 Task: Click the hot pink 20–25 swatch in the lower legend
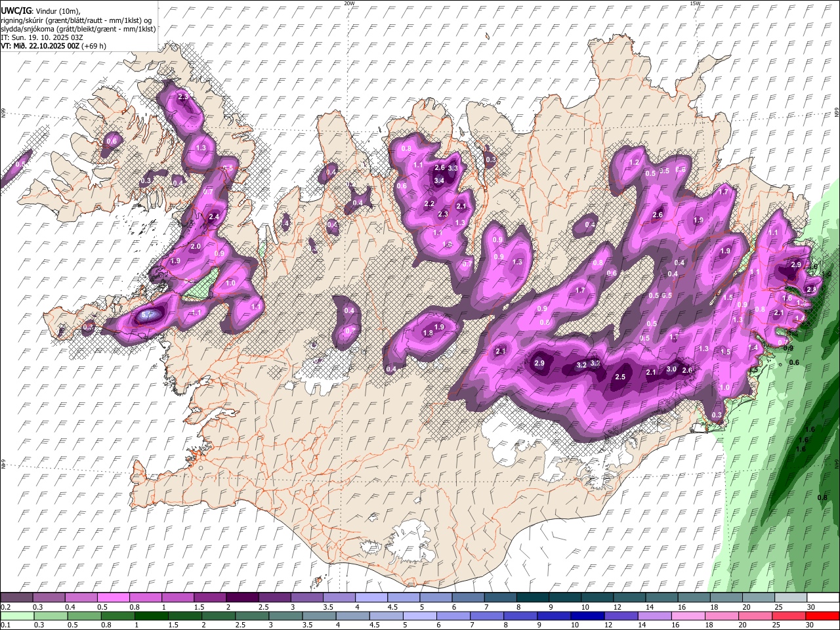(755, 616)
